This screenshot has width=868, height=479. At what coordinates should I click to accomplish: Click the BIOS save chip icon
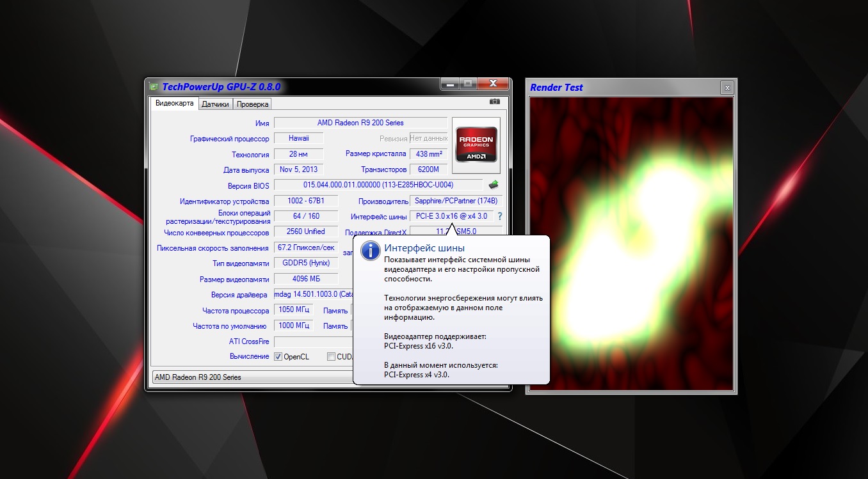click(494, 185)
